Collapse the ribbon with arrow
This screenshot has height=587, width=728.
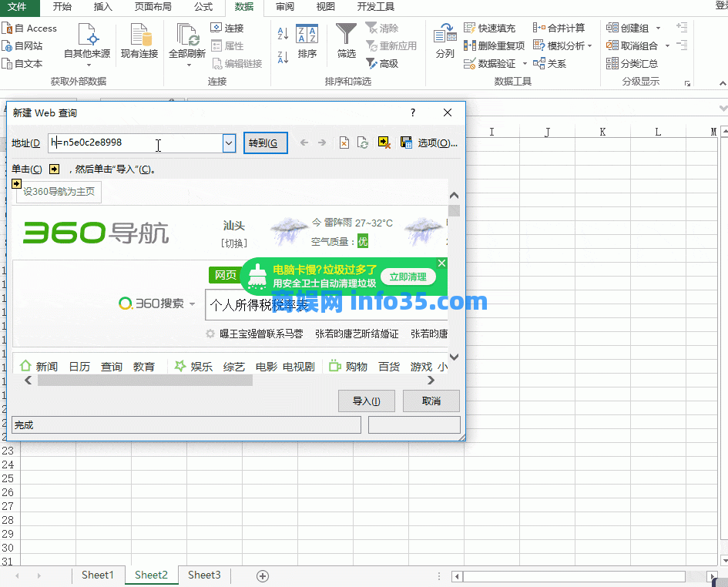(x=723, y=84)
